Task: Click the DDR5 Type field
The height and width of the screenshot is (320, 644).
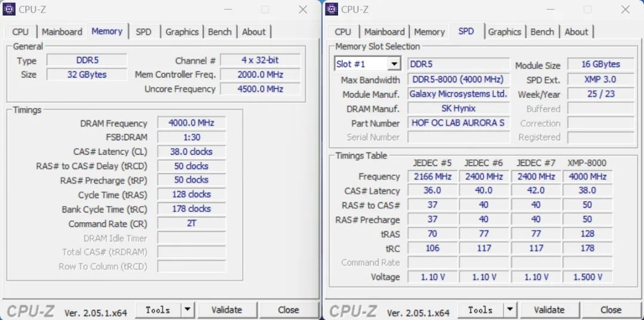Action: [87, 60]
